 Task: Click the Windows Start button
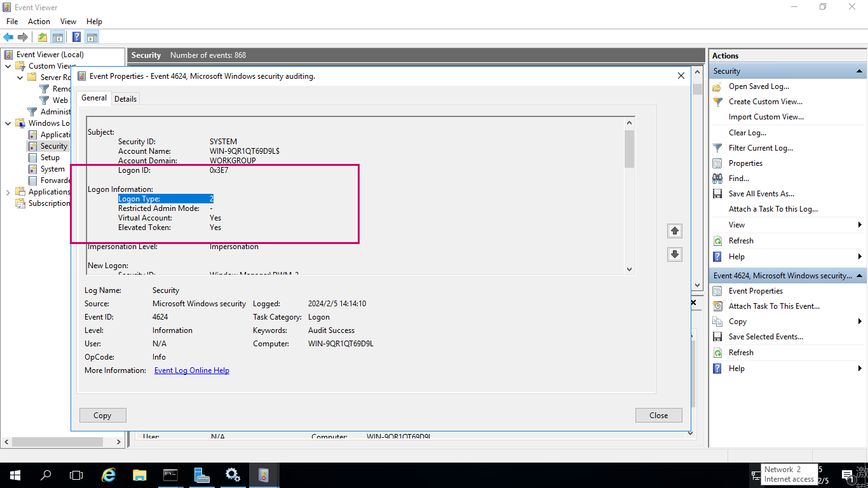click(15, 475)
